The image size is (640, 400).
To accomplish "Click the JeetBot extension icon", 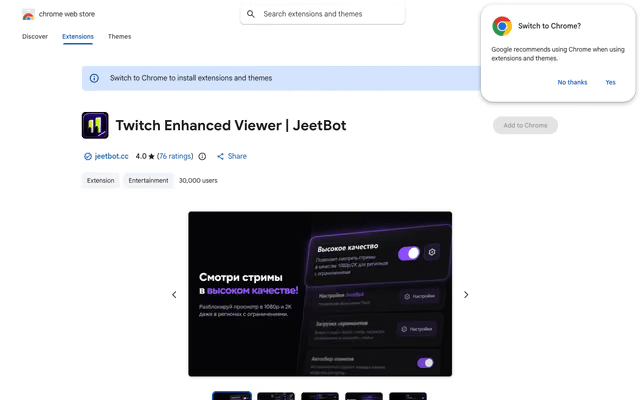I will [x=95, y=125].
